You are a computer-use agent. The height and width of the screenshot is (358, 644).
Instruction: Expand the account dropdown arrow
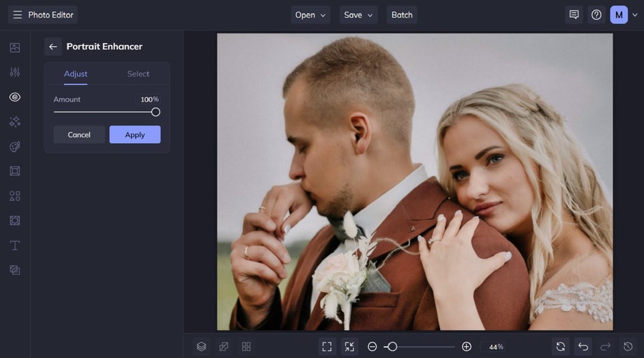click(635, 15)
